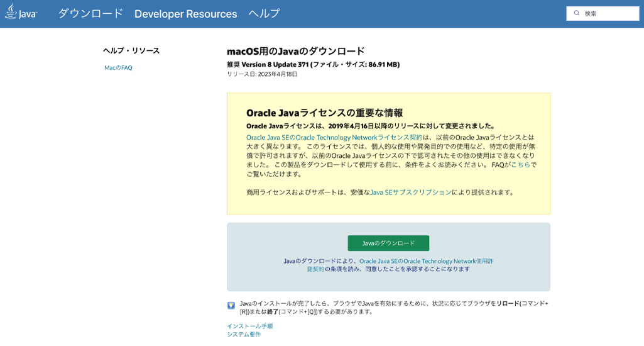Open the ヘルプ menu

(x=264, y=14)
